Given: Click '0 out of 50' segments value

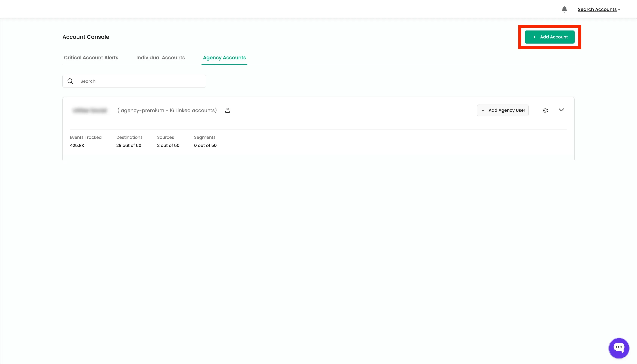Looking at the screenshot, I should coord(205,145).
